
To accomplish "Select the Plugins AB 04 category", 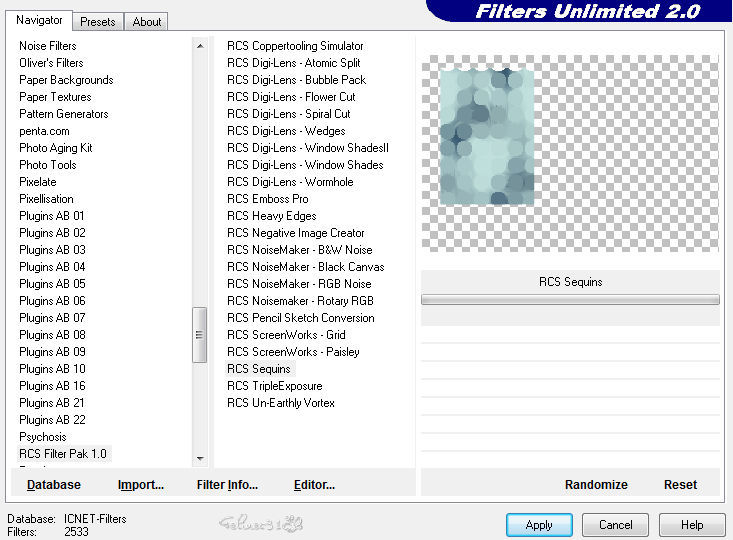I will point(52,267).
